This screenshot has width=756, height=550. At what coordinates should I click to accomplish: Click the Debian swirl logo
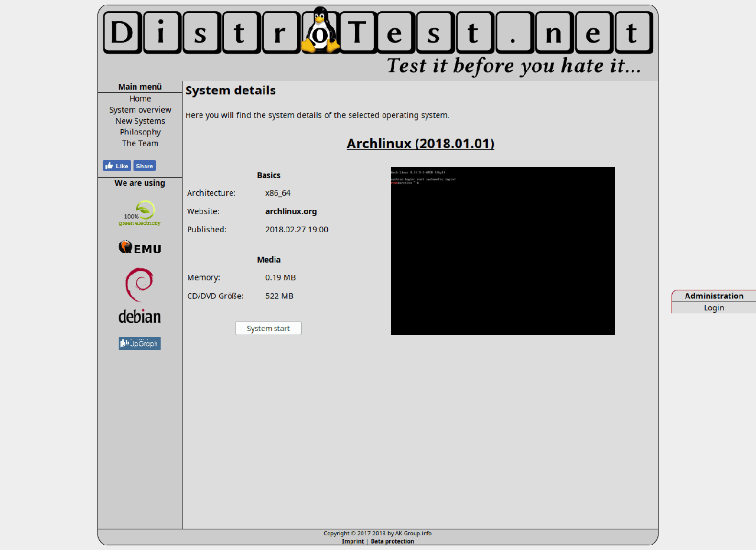click(139, 295)
